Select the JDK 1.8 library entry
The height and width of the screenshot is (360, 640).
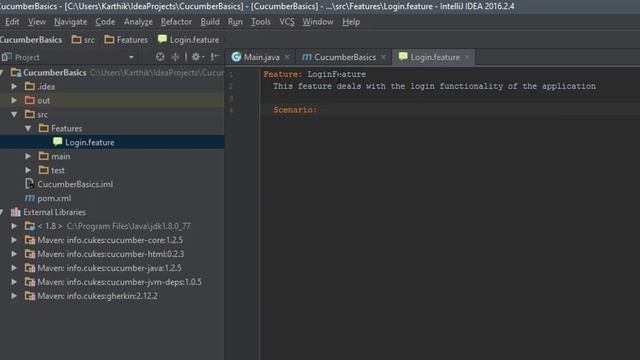tap(114, 226)
